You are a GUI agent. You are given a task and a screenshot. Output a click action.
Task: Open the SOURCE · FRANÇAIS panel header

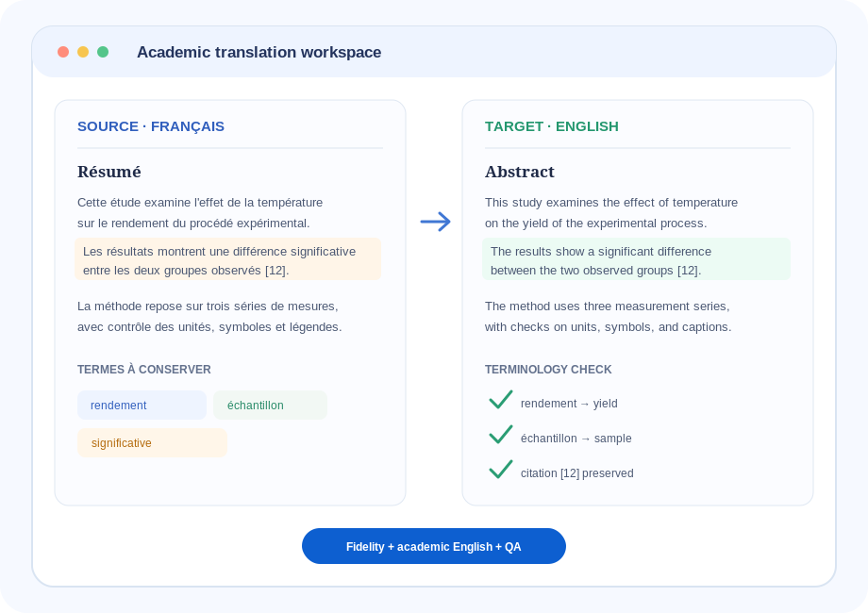(x=151, y=126)
